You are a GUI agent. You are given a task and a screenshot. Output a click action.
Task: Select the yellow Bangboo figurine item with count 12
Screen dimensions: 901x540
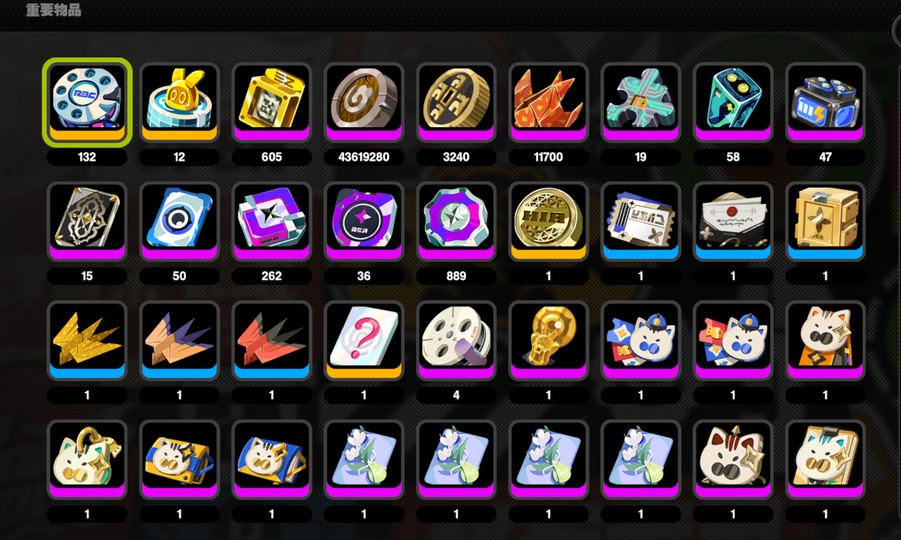click(x=179, y=102)
